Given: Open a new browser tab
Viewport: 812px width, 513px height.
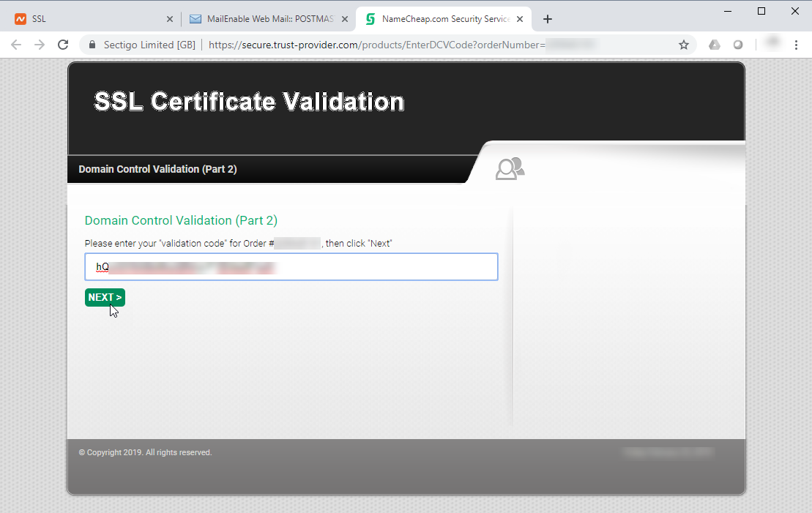Looking at the screenshot, I should pos(548,19).
